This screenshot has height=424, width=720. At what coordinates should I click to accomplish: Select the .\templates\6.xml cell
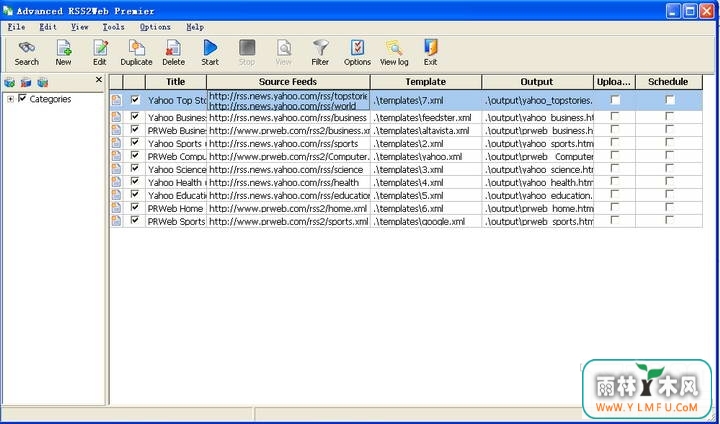pyautogui.click(x=426, y=209)
